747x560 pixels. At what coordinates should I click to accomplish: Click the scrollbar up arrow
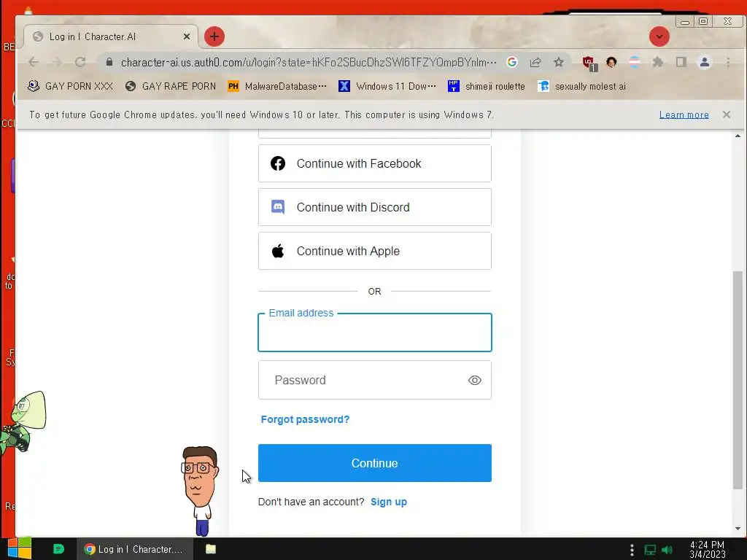[738, 136]
